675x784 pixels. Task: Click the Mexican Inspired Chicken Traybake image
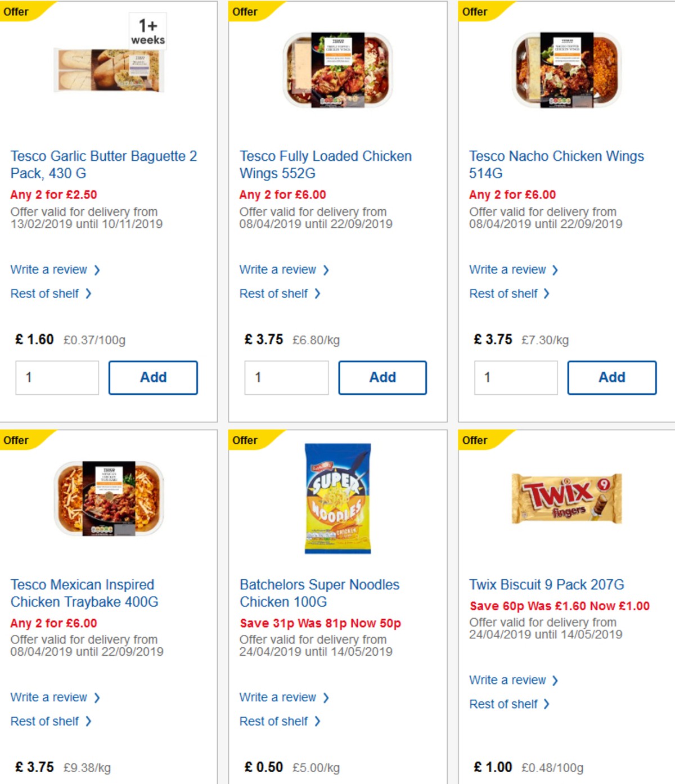(109, 498)
